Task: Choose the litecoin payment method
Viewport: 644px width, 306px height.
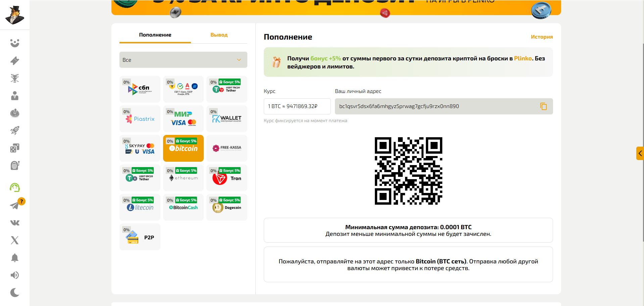Action: [x=140, y=207]
